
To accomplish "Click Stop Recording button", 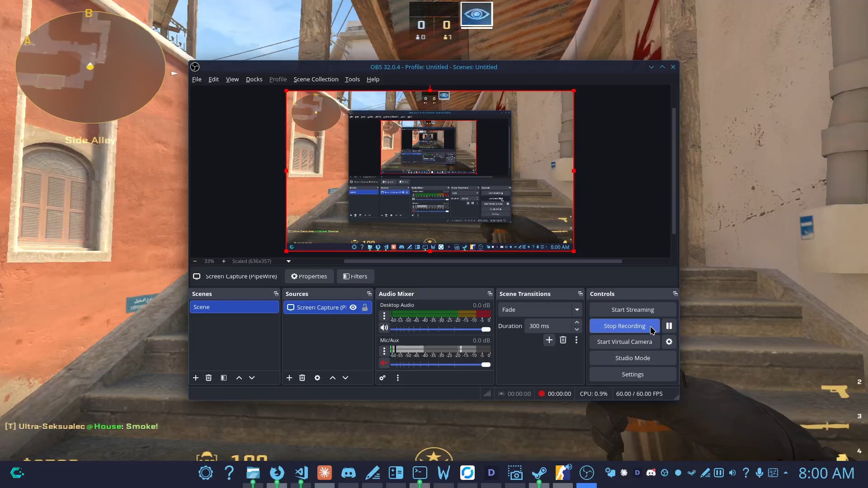I will [x=624, y=326].
